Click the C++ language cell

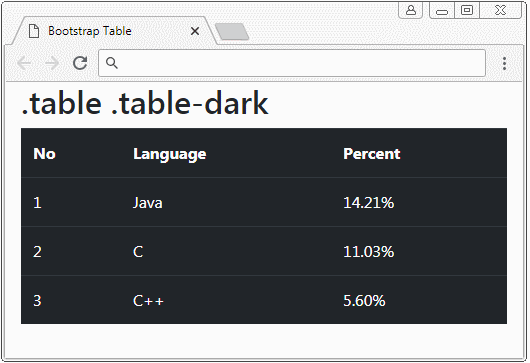point(148,301)
